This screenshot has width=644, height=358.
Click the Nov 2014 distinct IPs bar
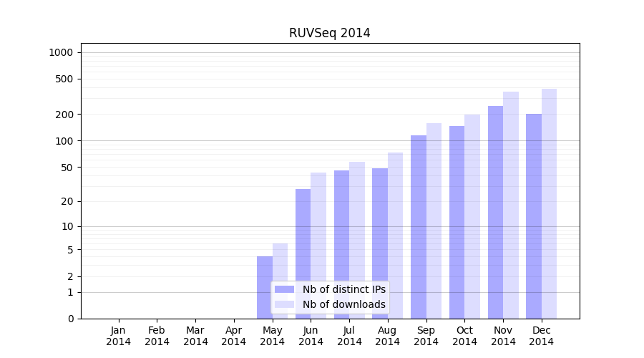point(495,212)
